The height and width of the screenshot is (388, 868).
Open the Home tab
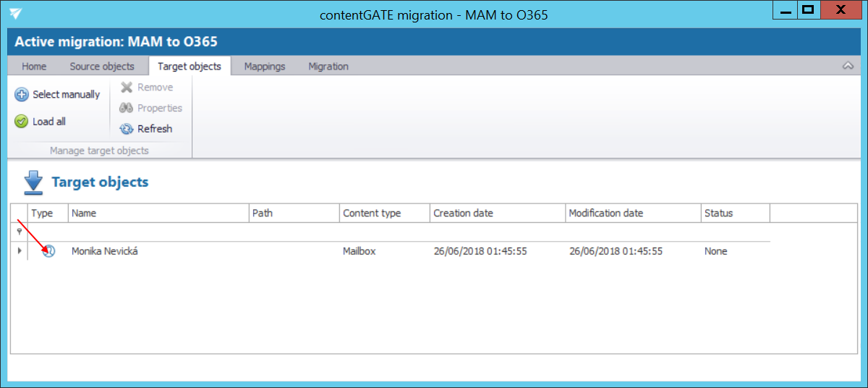(x=34, y=67)
